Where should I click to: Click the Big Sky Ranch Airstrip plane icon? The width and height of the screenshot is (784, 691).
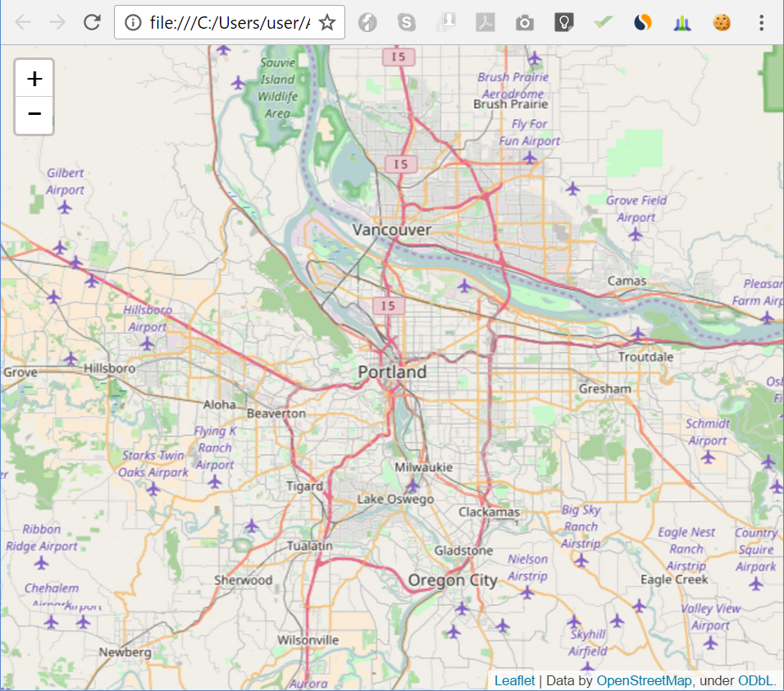[581, 561]
